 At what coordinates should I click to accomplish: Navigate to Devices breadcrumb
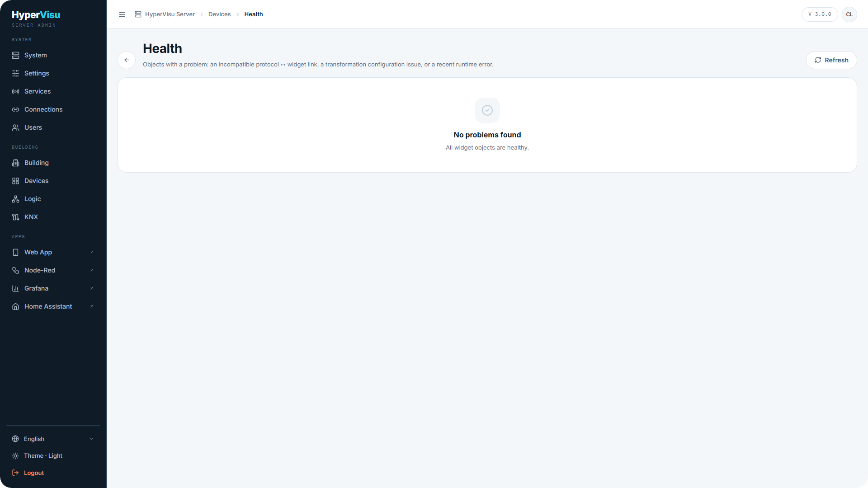pos(219,14)
